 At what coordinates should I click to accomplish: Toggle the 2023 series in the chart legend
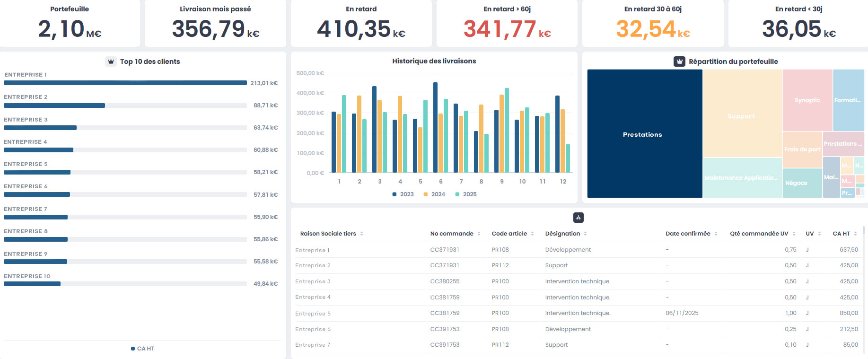click(403, 194)
